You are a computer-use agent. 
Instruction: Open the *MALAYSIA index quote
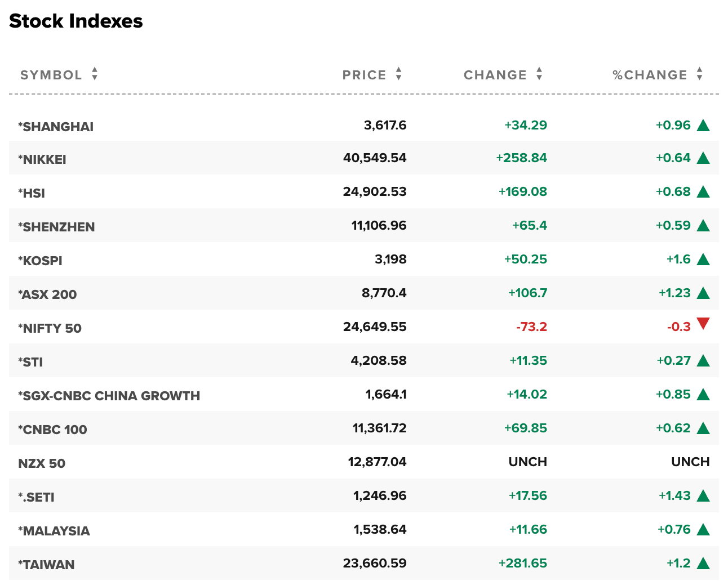(54, 531)
